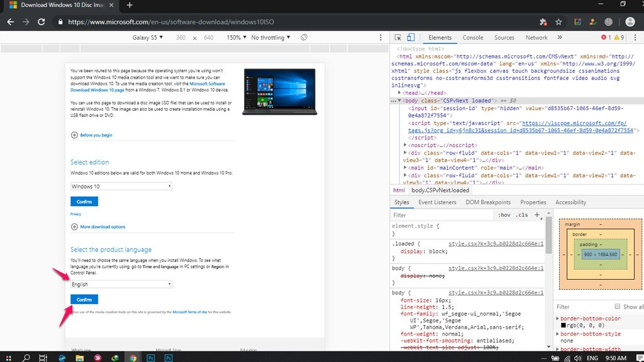Click the red error count indicator
The image size is (644, 362).
[606, 37]
